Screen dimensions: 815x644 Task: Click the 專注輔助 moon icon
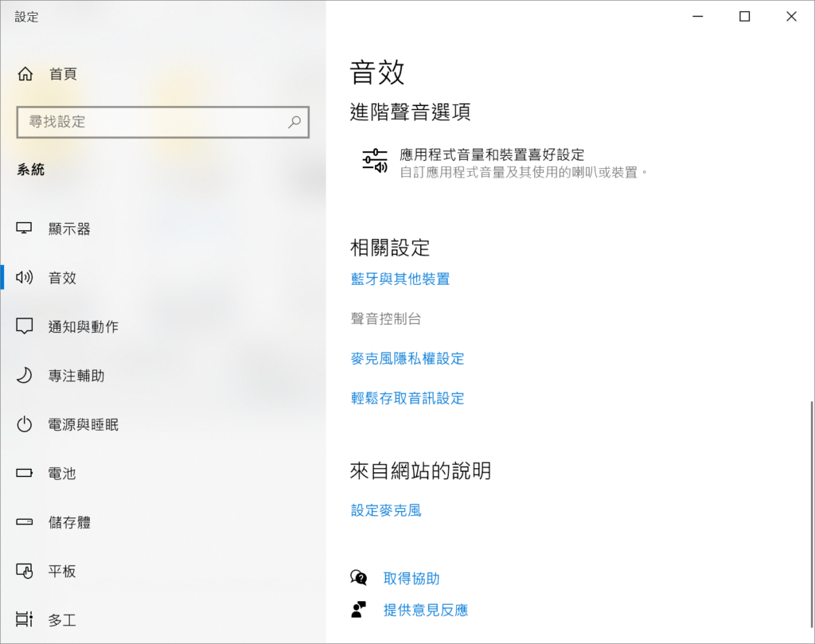25,376
